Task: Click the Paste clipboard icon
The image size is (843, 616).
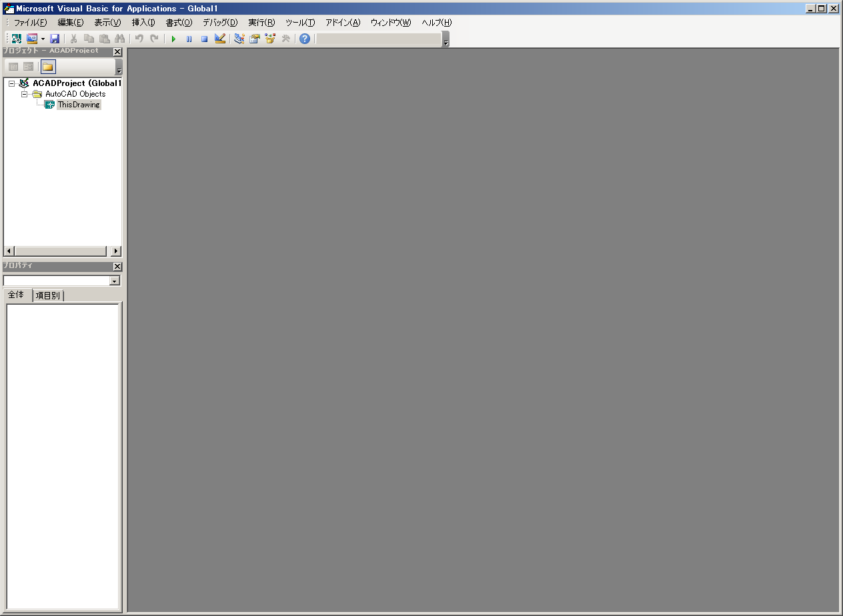Action: pyautogui.click(x=105, y=39)
